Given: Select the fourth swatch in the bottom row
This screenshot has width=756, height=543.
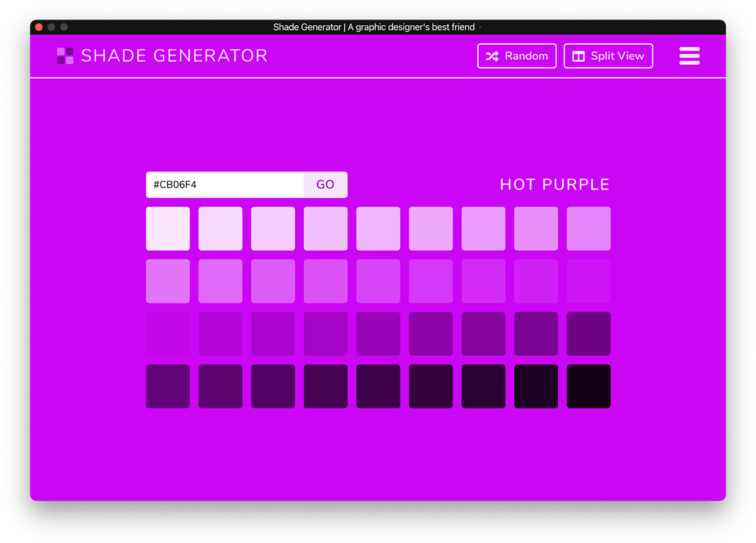Looking at the screenshot, I should 326,386.
